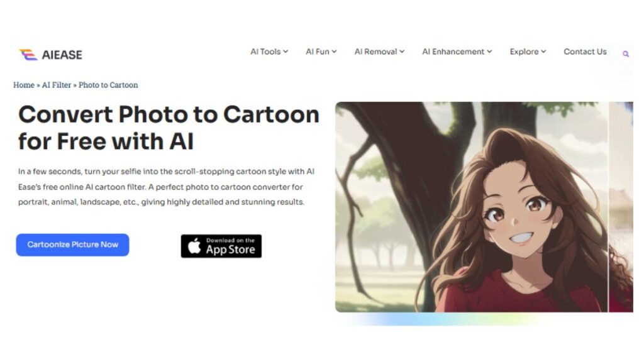Click the AIEASE brand name text
Screen dimensions: 644x362
(x=62, y=55)
